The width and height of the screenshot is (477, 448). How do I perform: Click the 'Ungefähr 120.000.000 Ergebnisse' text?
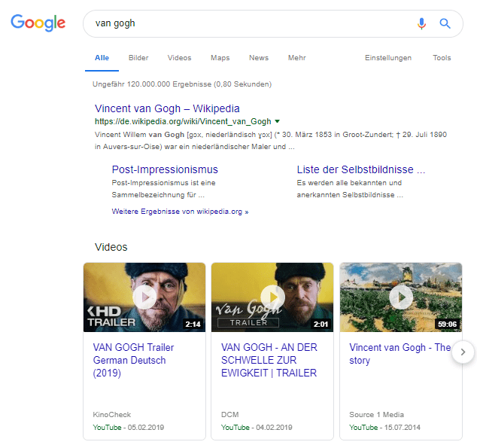(182, 84)
